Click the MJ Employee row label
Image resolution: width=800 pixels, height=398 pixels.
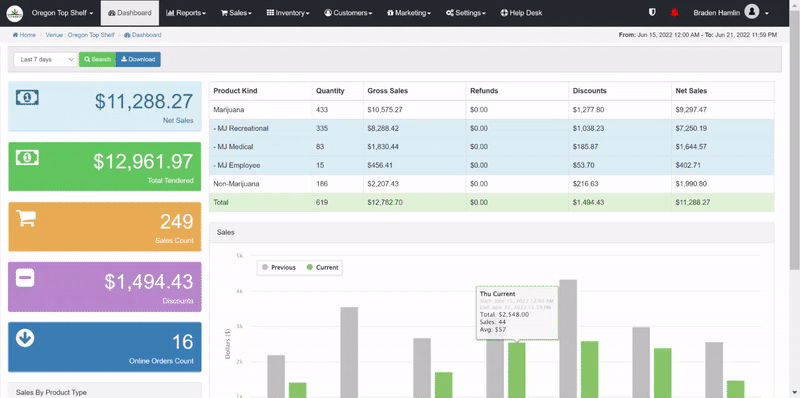[237, 165]
